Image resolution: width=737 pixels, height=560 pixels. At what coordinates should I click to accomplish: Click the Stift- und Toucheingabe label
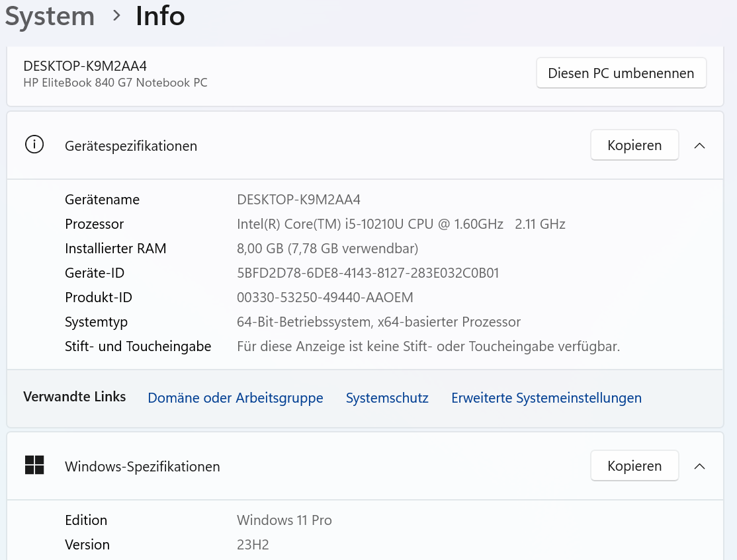(138, 346)
